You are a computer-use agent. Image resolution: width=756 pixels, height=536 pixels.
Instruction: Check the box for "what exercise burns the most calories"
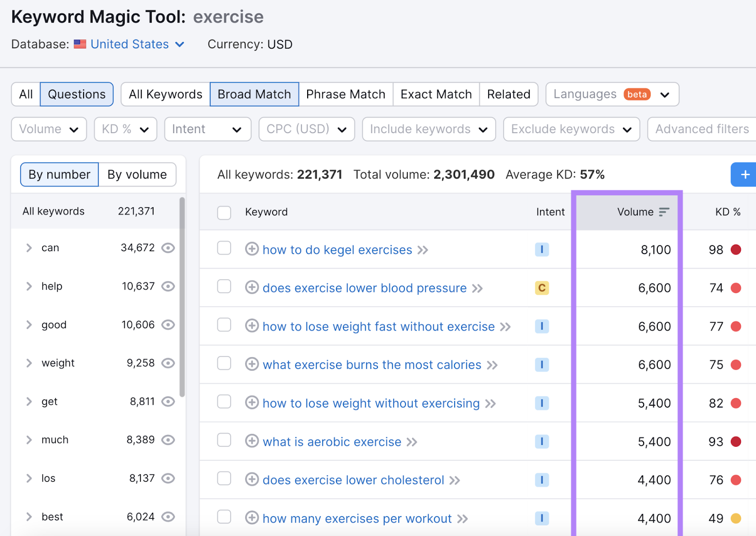[224, 364]
